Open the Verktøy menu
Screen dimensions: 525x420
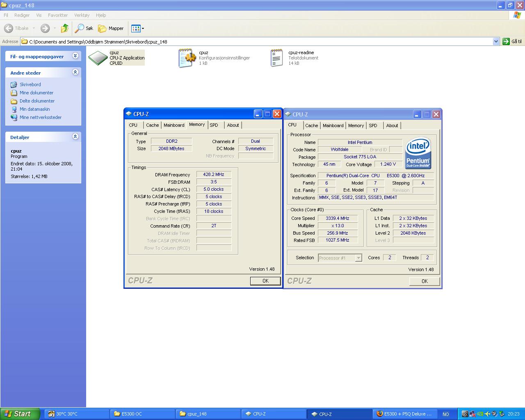tap(82, 15)
